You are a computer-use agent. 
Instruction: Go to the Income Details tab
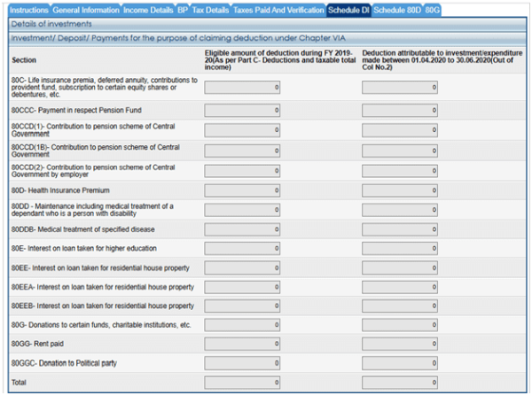pos(147,10)
